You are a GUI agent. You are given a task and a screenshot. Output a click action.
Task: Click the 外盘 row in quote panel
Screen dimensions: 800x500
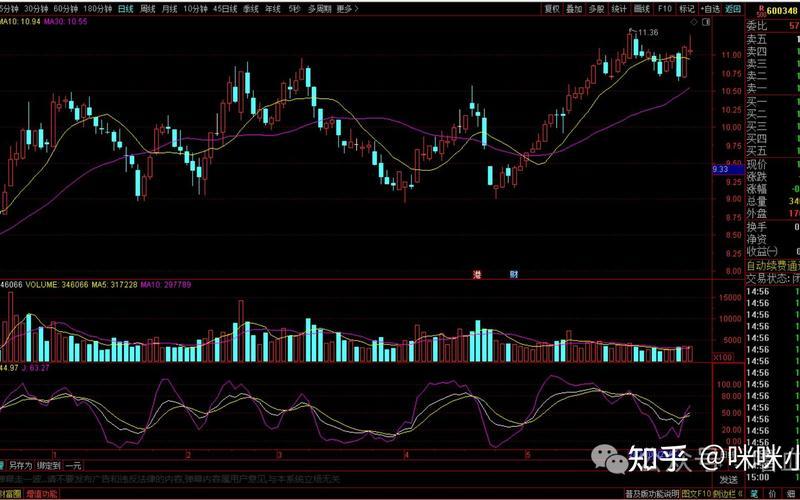pos(773,214)
